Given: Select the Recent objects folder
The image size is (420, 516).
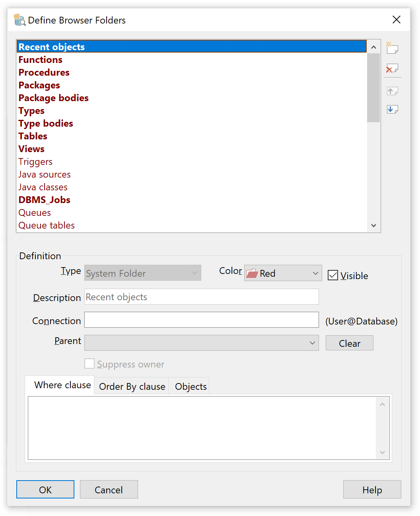Looking at the screenshot, I should point(191,47).
